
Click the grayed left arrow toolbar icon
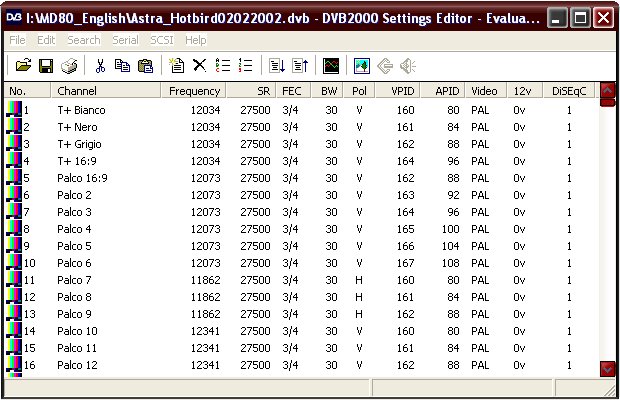click(x=385, y=66)
